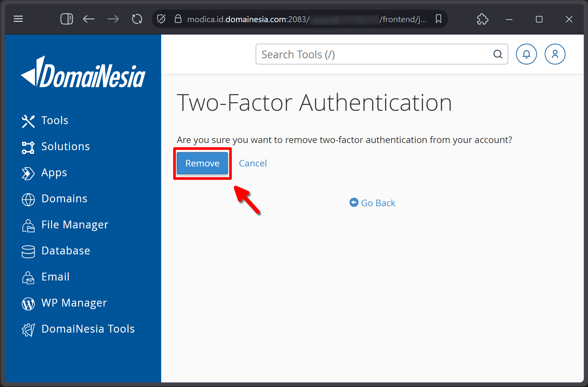Click the WordPress logo icon
This screenshot has height=387, width=588.
click(x=28, y=304)
